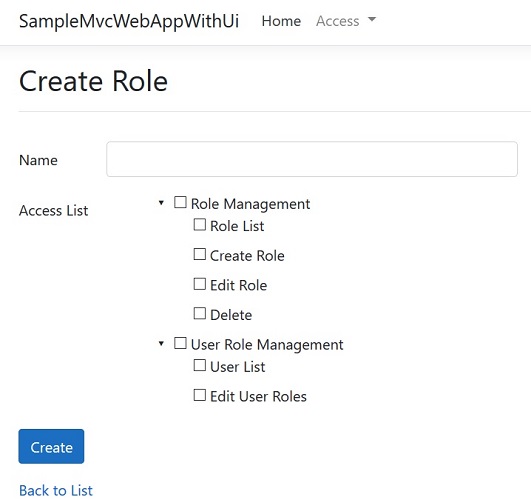531x500 pixels.
Task: Click the Edit User Roles label
Action: 258,396
